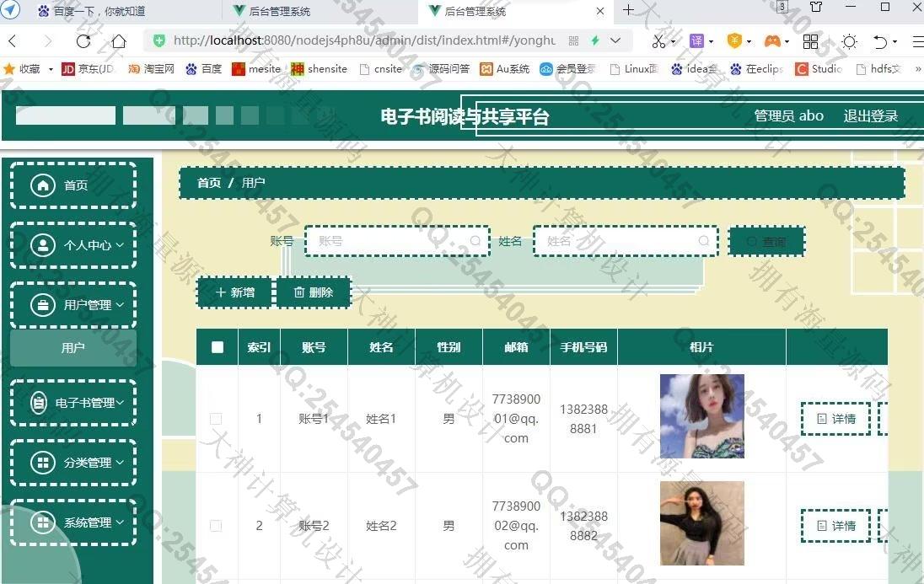The width and height of the screenshot is (924, 584).
Task: Select the 用户 submenu item
Action: [73, 348]
